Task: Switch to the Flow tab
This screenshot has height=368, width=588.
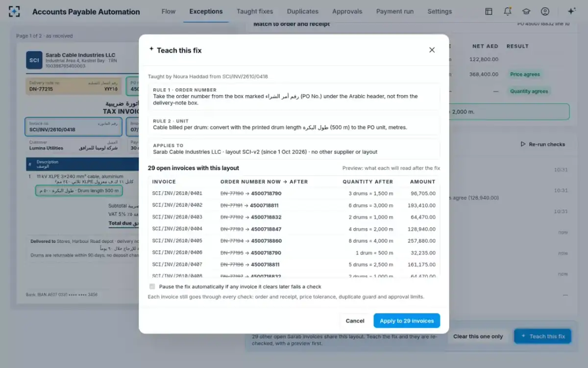Action: [168, 11]
